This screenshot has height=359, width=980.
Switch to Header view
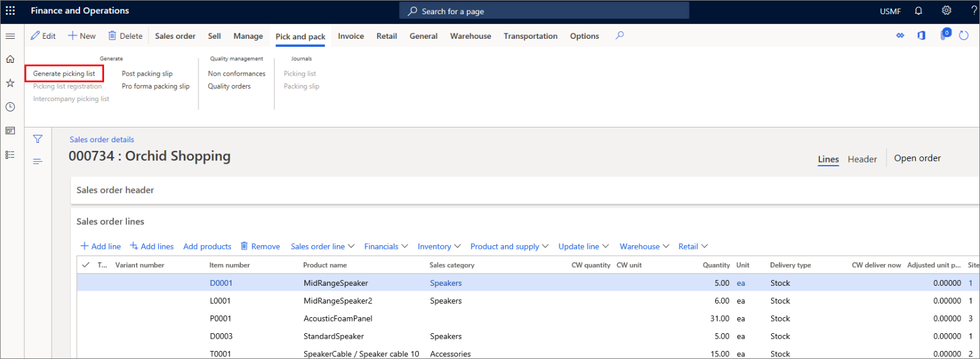[x=862, y=159]
